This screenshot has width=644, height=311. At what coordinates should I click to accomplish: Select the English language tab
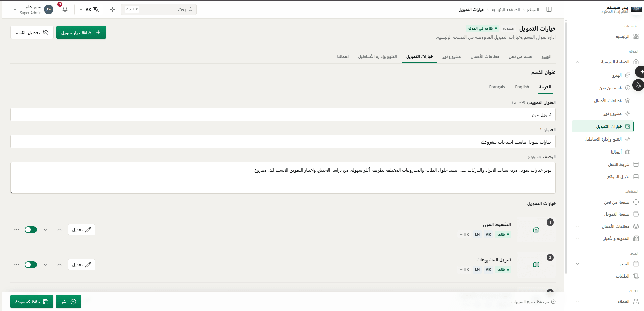522,87
